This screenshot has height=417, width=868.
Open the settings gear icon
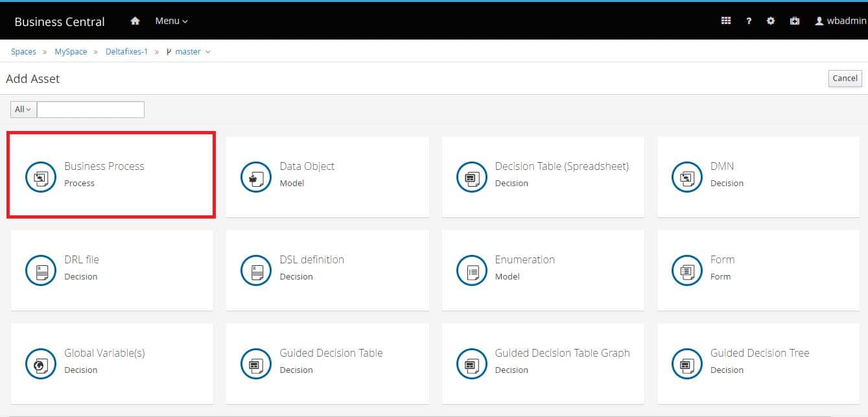[x=771, y=21]
